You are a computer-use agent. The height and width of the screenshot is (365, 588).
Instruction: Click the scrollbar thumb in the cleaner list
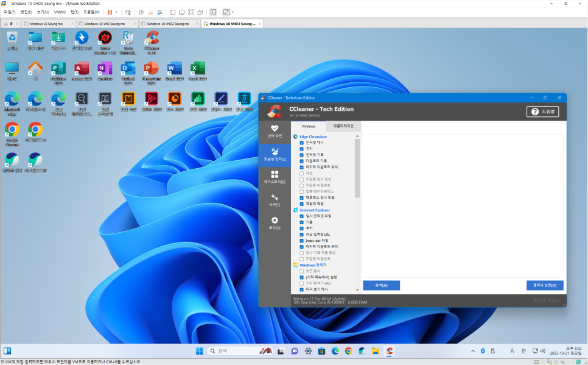point(357,168)
